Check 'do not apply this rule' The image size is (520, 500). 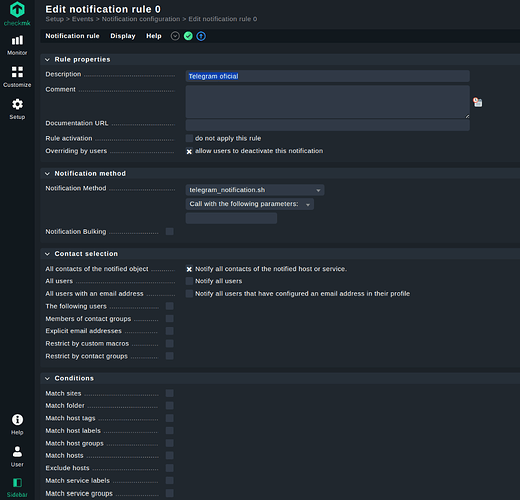click(x=189, y=138)
